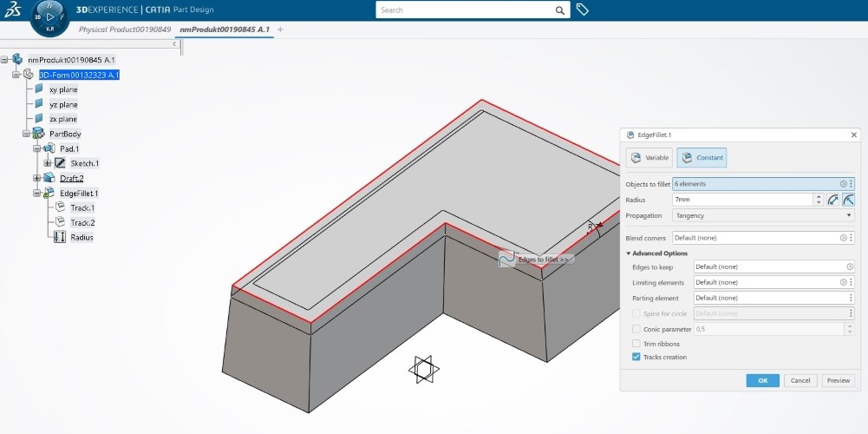The image size is (868, 434).
Task: Collapse the Advanced Options section
Action: tap(657, 253)
